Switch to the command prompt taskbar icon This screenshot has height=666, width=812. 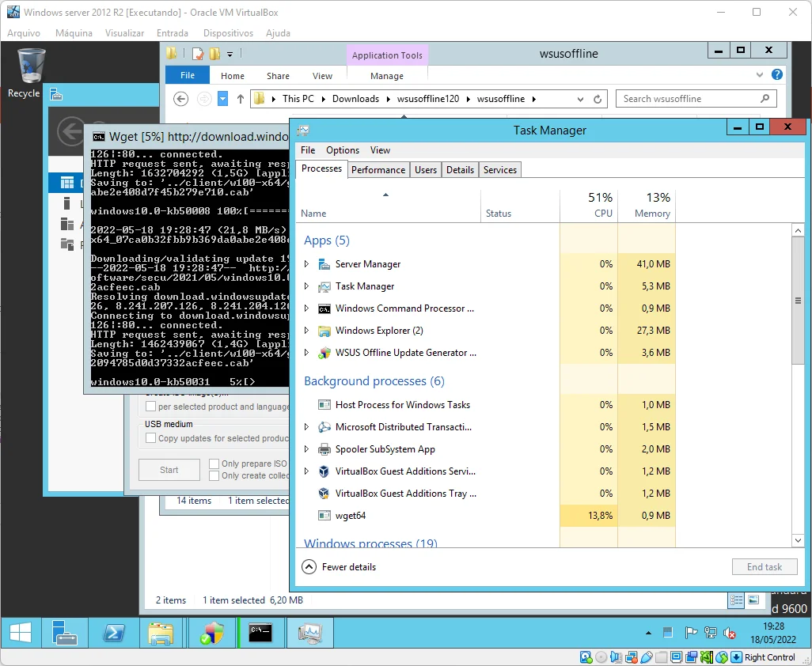tap(260, 632)
